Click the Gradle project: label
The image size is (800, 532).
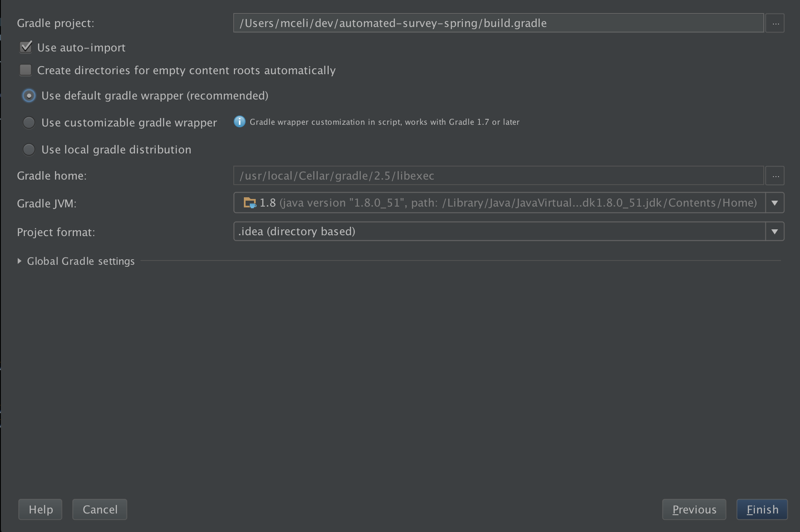click(56, 23)
